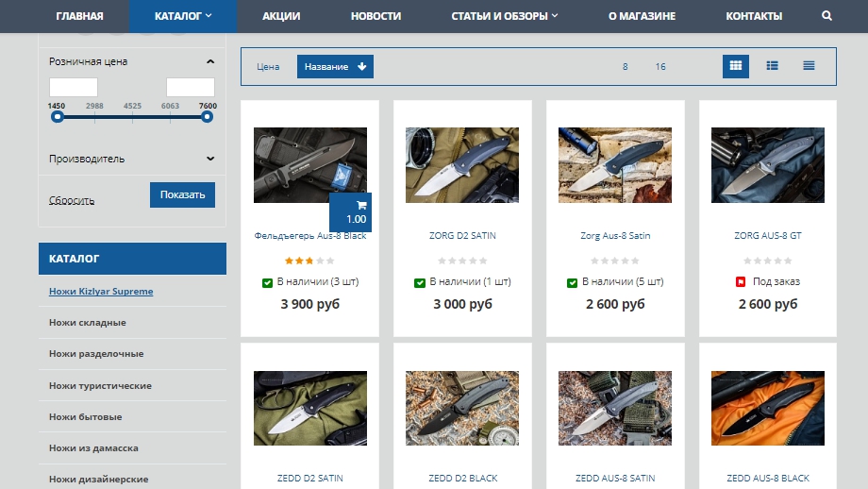Open Ножи бытовые category

85,416
